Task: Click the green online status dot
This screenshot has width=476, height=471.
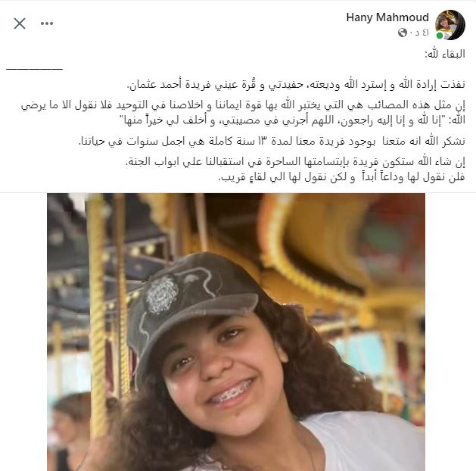Action: pyautogui.click(x=439, y=36)
